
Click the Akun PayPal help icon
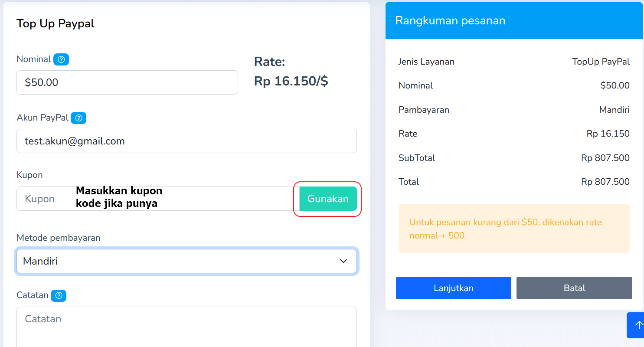click(78, 118)
